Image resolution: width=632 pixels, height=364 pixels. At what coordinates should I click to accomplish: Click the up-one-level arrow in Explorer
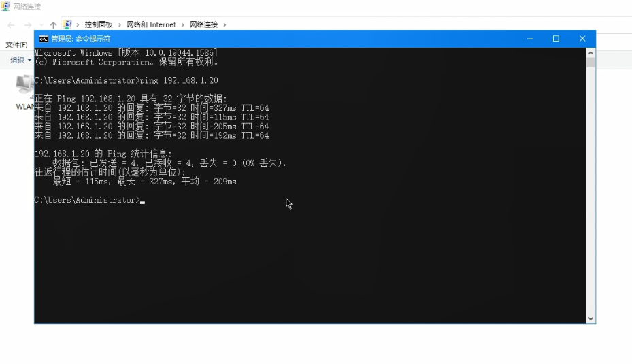[x=53, y=25]
